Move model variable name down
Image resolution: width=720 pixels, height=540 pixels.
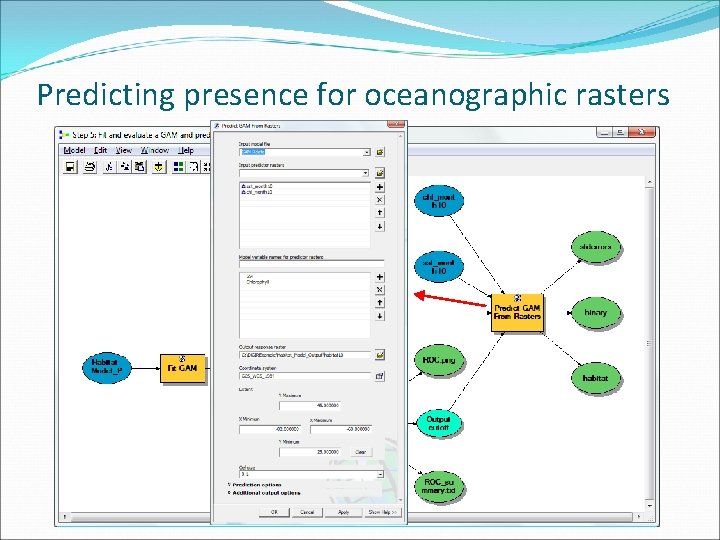click(x=380, y=316)
